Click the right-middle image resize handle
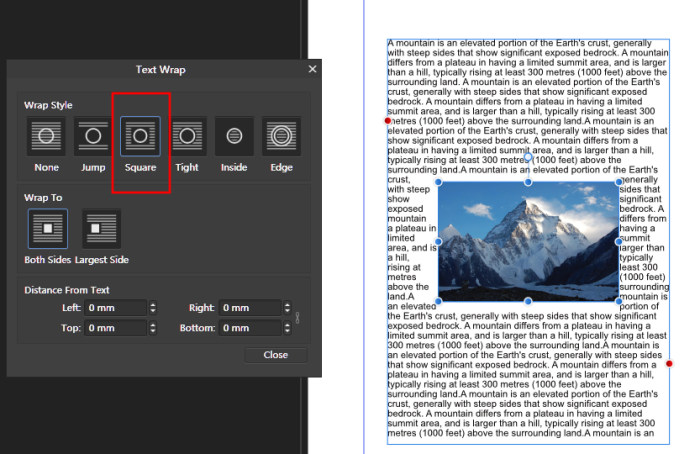Screen dimensions: 700x454 (x=619, y=242)
